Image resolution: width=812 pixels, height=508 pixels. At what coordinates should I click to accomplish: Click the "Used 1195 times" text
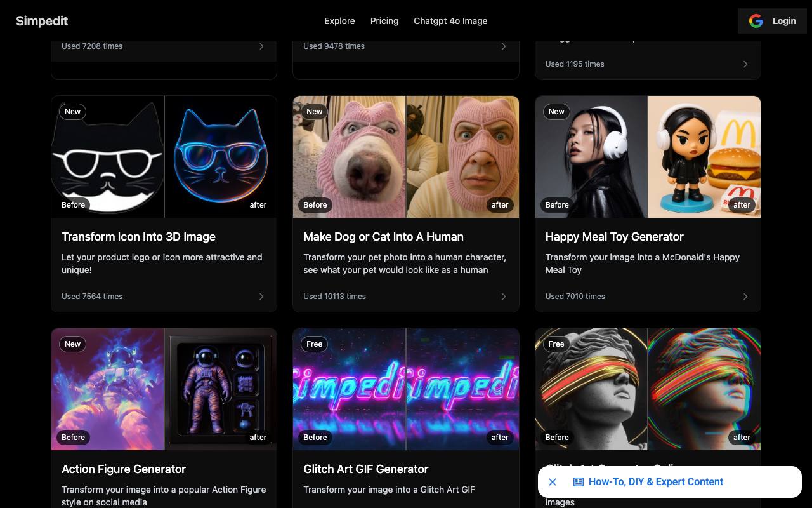point(575,64)
